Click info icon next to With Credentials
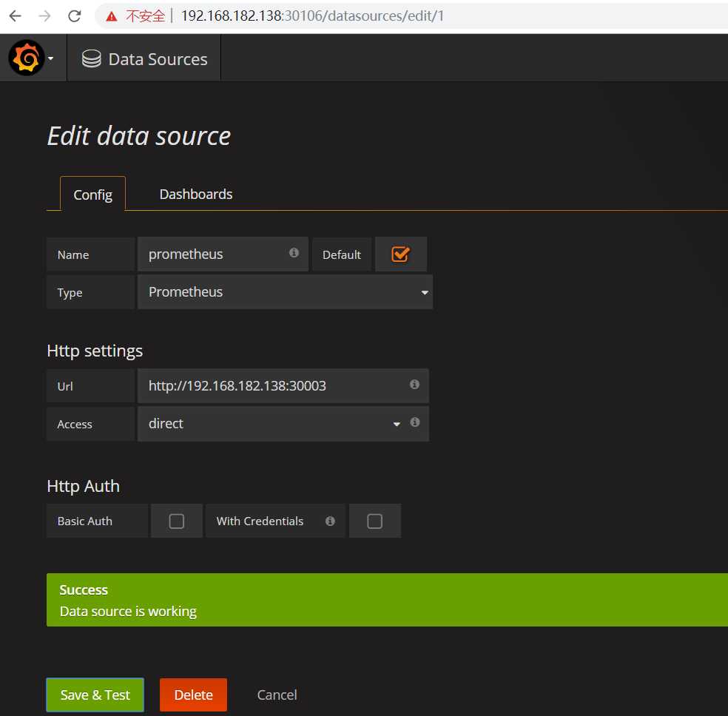728x716 pixels. click(x=330, y=521)
